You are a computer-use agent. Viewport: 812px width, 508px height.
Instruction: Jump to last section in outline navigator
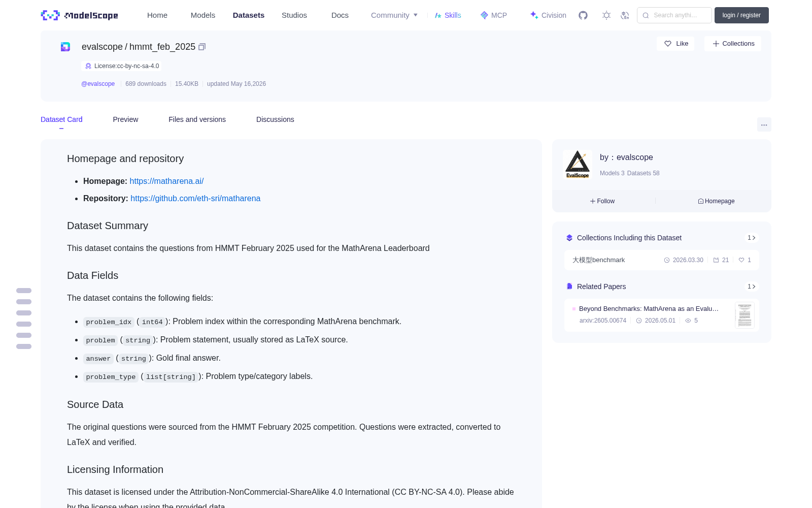[x=24, y=346]
